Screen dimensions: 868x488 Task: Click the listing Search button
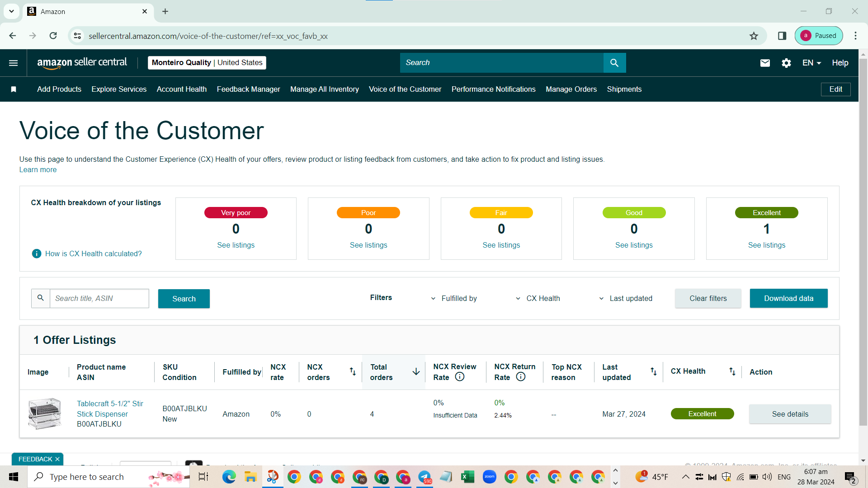[184, 299]
